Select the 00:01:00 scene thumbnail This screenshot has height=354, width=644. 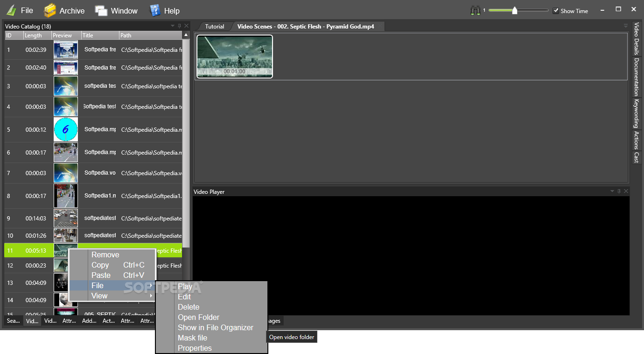click(234, 57)
